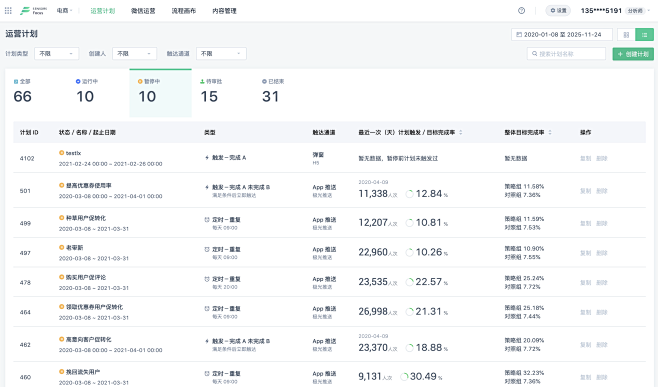Image resolution: width=658 pixels, height=387 pixels.
Task: Expand the 电商 project switcher
Action: tap(65, 10)
